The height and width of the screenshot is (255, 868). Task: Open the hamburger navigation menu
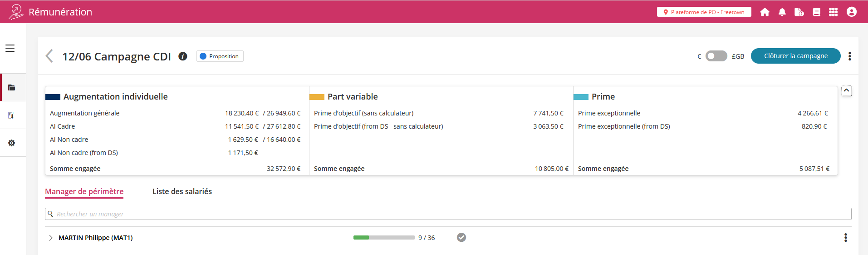click(10, 48)
